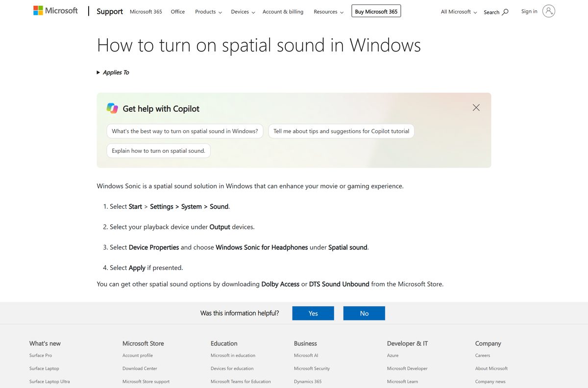Click the Buy Microsoft 365 button
Image resolution: width=588 pixels, height=388 pixels.
376,11
